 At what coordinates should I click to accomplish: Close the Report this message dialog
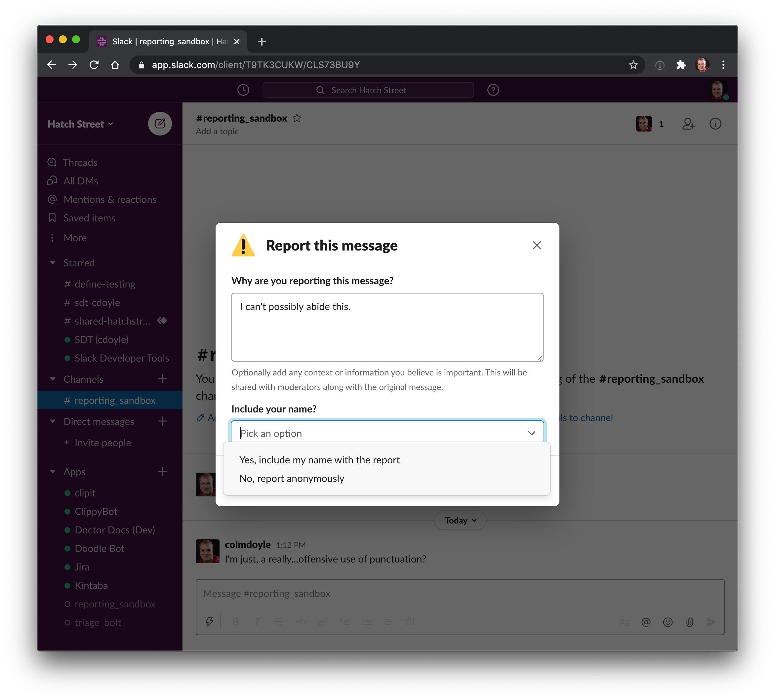[537, 245]
